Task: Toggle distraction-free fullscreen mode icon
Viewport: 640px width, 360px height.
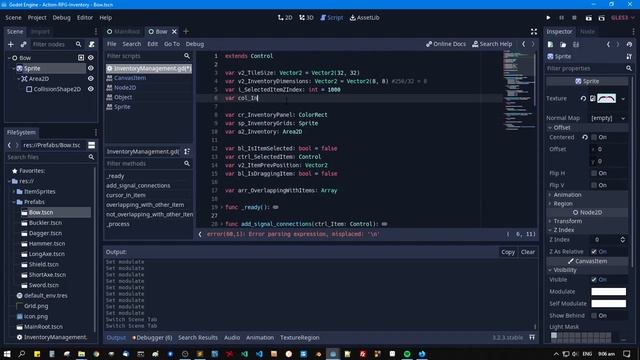Action: coord(534,31)
